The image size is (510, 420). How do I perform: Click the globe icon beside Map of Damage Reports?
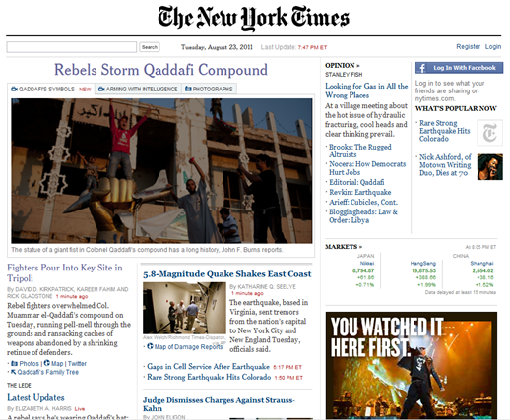click(150, 346)
